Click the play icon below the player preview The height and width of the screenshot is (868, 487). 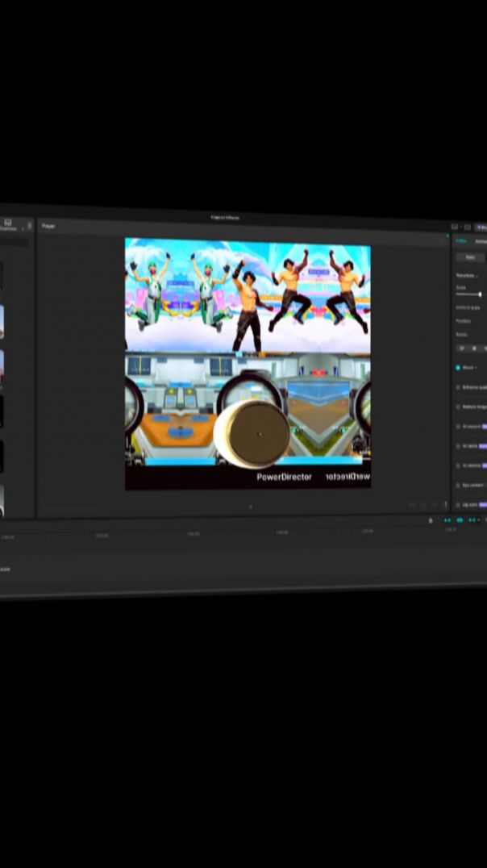(250, 507)
